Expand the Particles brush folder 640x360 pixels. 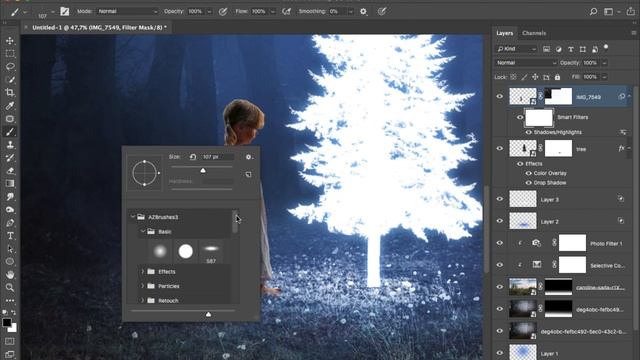[142, 286]
